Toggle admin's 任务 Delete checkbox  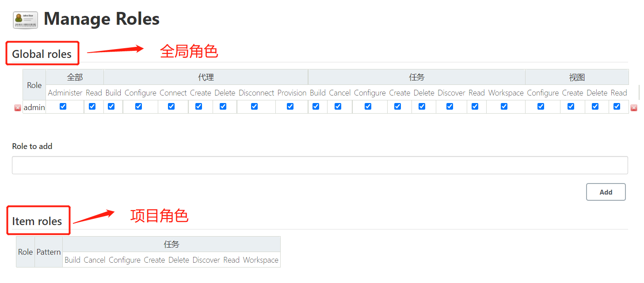pos(422,106)
